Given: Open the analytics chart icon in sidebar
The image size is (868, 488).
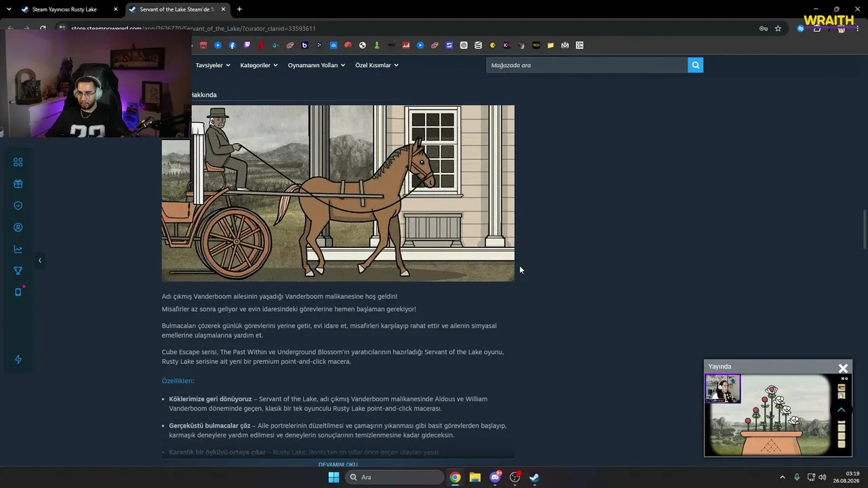Looking at the screenshot, I should [x=18, y=249].
